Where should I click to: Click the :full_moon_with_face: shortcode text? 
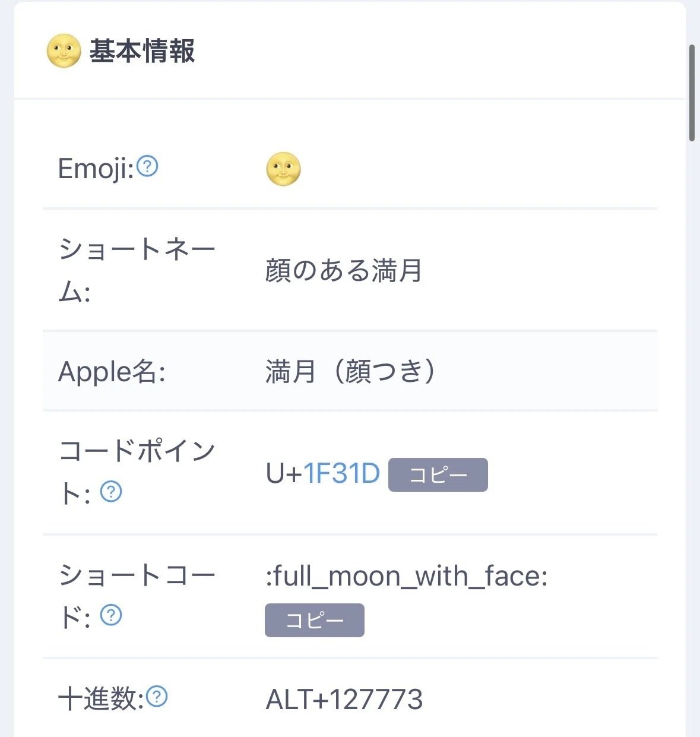point(406,576)
